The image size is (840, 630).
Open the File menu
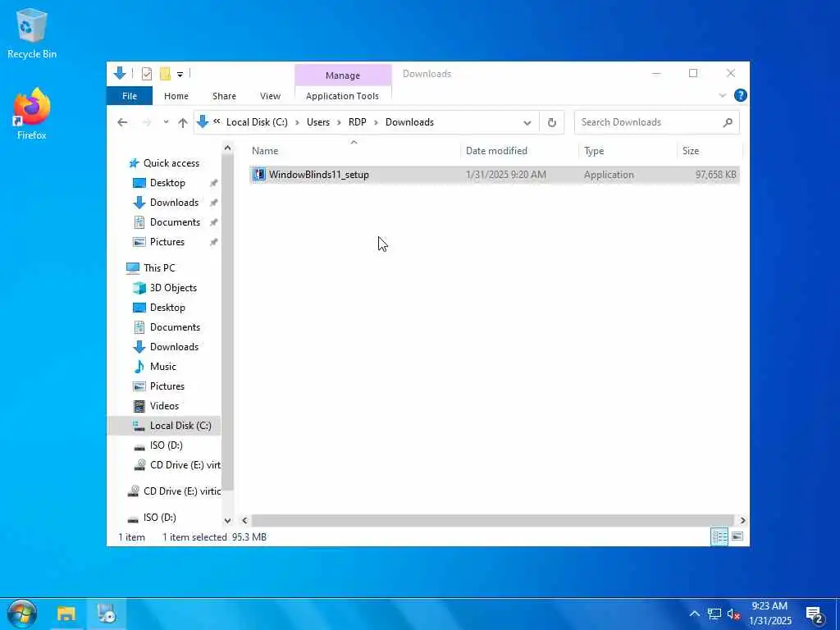click(130, 96)
